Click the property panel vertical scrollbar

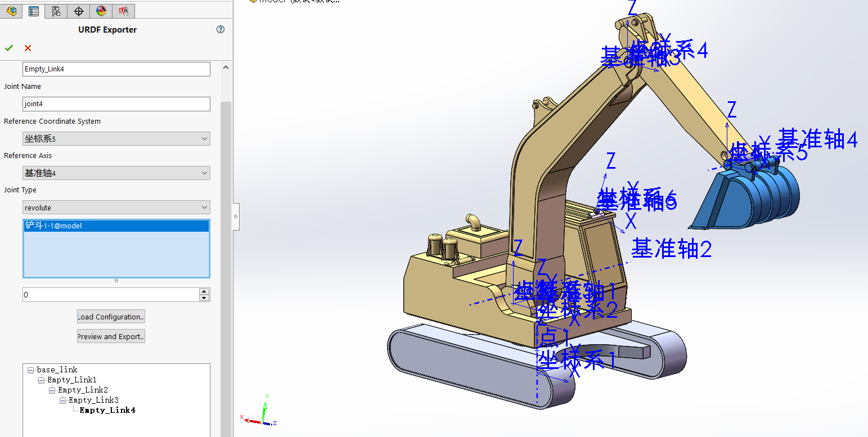pos(226,269)
